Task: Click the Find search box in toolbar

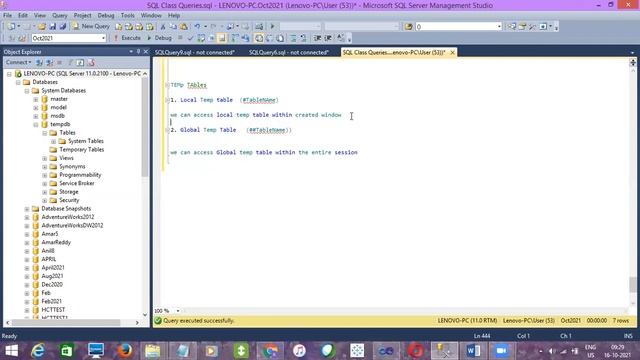Action: click(x=458, y=27)
